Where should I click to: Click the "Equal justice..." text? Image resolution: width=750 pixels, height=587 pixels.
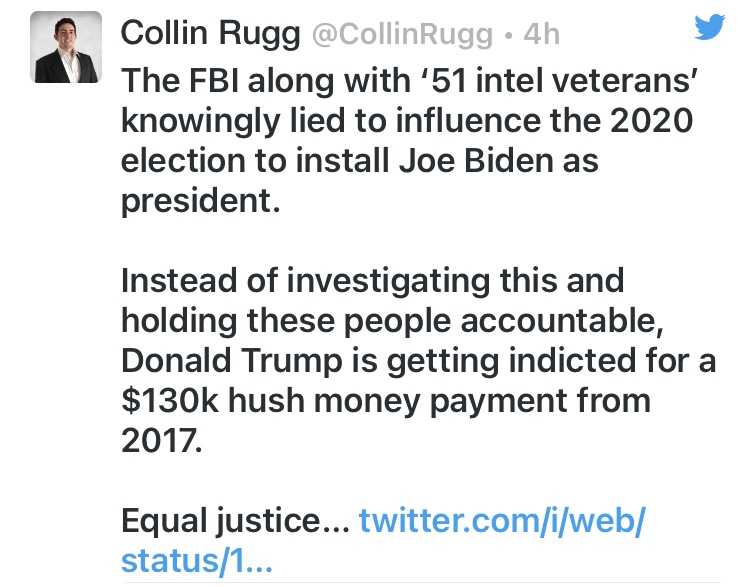(x=235, y=520)
